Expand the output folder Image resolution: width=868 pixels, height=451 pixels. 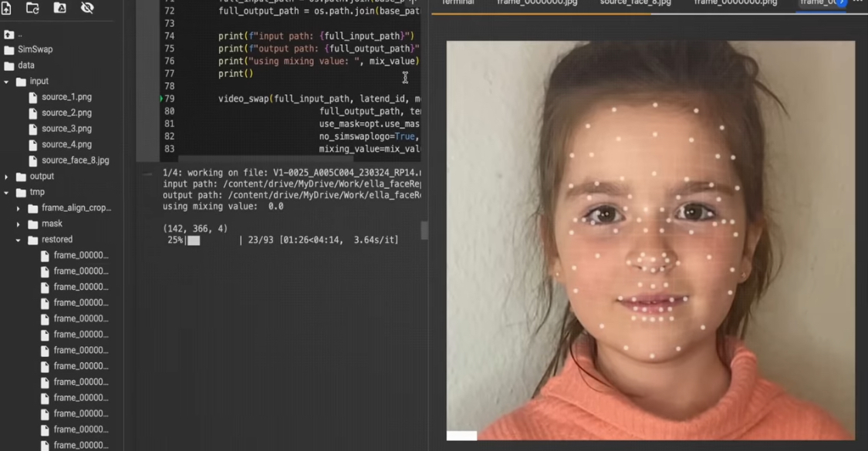point(7,177)
